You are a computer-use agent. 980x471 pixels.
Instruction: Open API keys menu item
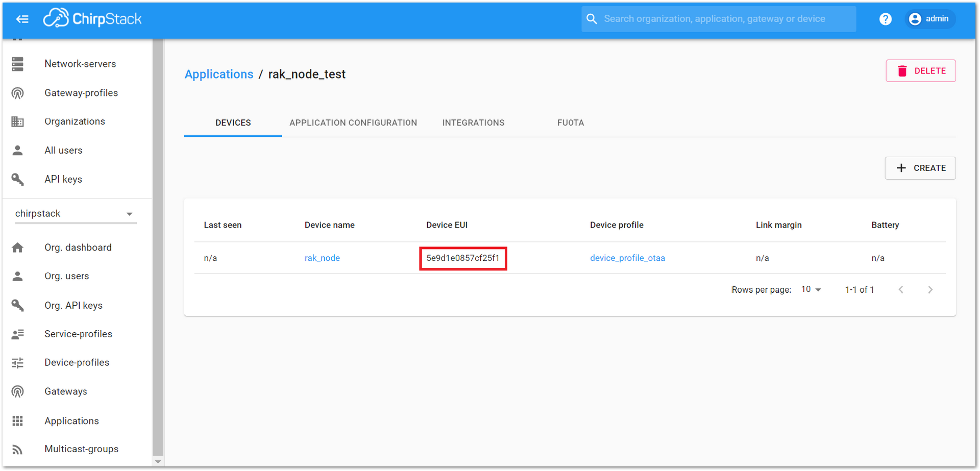(78, 179)
